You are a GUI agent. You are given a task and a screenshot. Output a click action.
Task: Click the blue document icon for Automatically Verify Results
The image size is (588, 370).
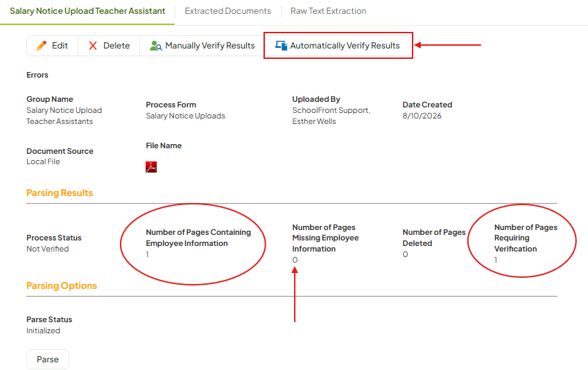click(x=281, y=46)
